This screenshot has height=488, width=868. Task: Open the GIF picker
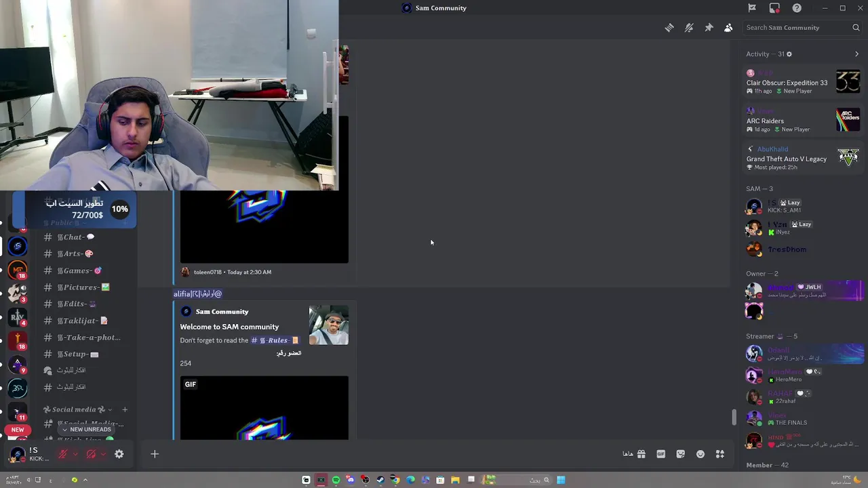(x=660, y=454)
